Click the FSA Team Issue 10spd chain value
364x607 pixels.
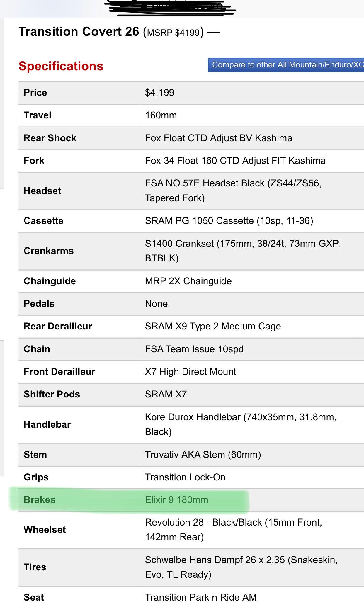coord(194,349)
